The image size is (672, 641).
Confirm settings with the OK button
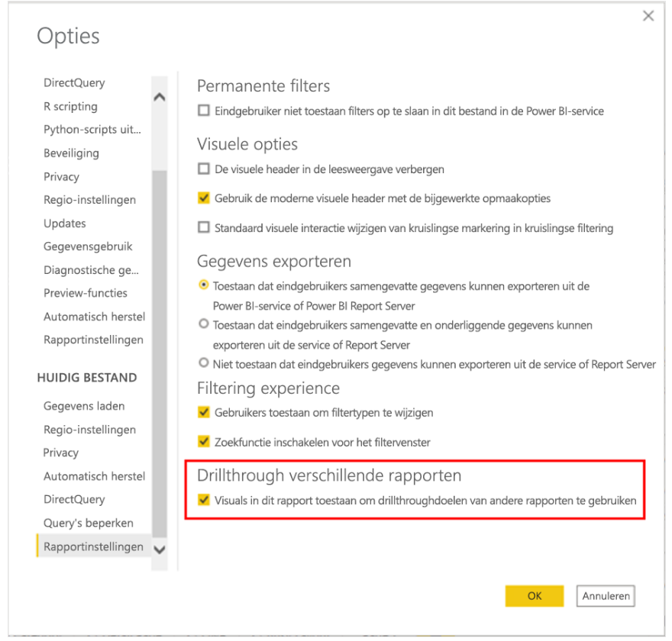[535, 596]
